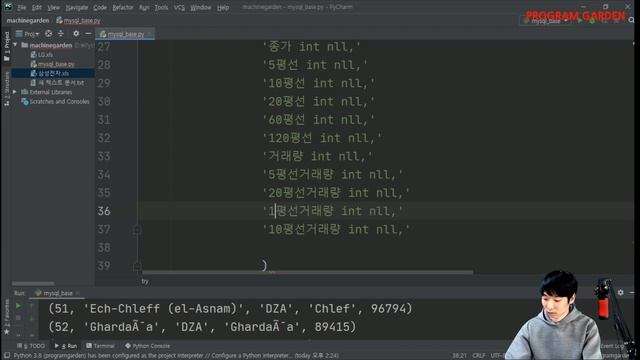640x360 pixels.
Task: Click the '10평선거래량 int nll,' code line
Action: tap(336, 229)
